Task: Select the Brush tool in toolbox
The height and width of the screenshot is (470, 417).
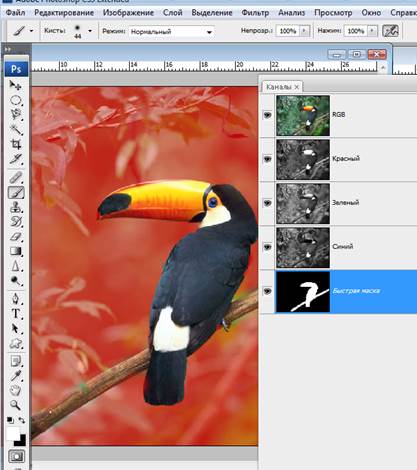Action: click(16, 192)
